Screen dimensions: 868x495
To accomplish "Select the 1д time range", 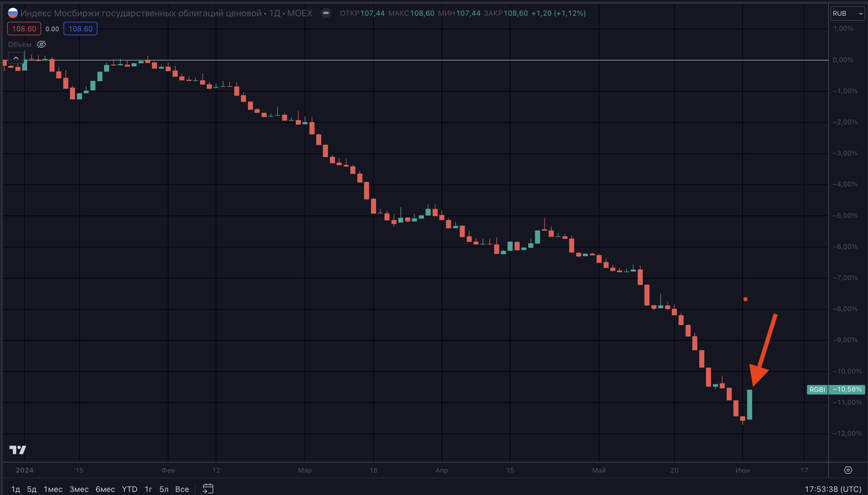I will click(16, 489).
